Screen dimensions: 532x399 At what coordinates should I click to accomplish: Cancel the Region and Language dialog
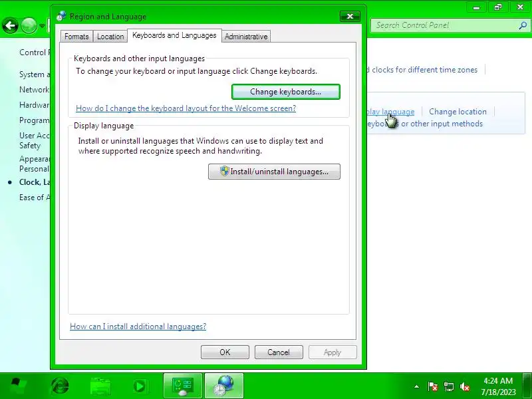[x=279, y=352]
